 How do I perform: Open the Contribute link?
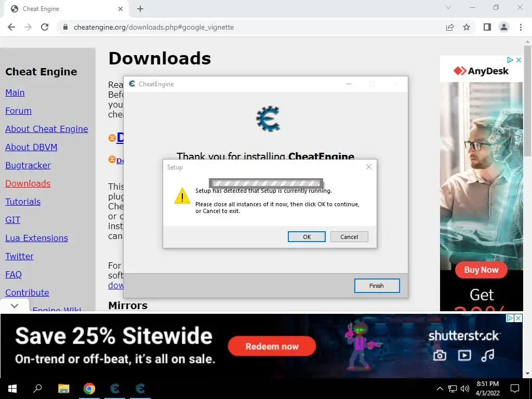[27, 292]
